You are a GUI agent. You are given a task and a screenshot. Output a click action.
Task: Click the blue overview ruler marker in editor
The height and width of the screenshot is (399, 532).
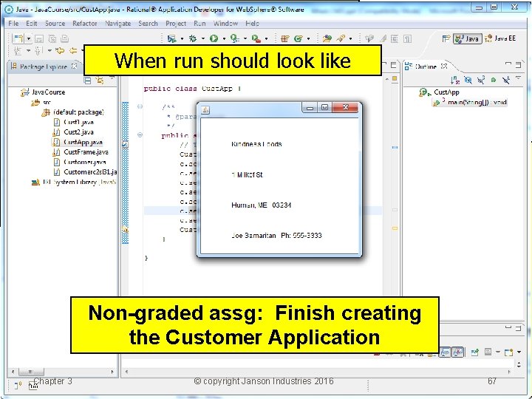point(395,148)
